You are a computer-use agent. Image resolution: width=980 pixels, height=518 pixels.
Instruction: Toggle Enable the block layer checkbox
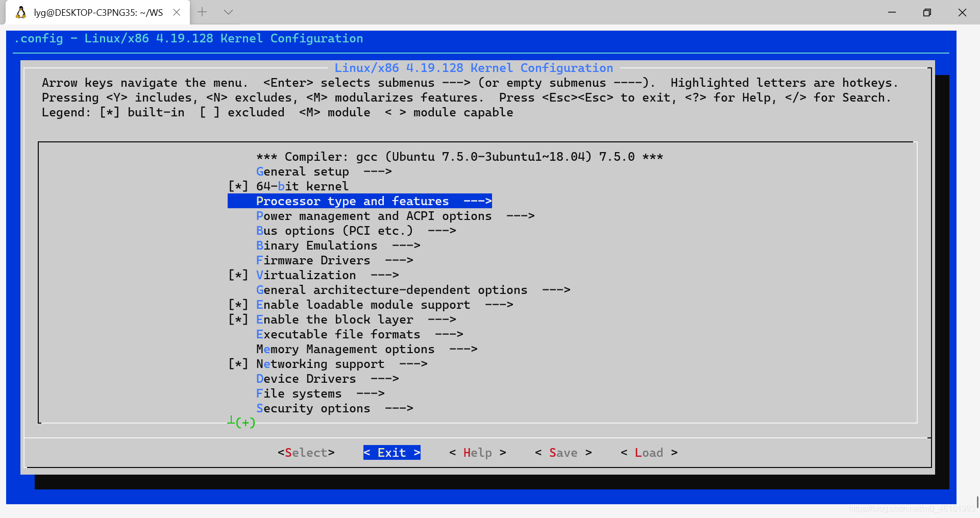(x=238, y=319)
